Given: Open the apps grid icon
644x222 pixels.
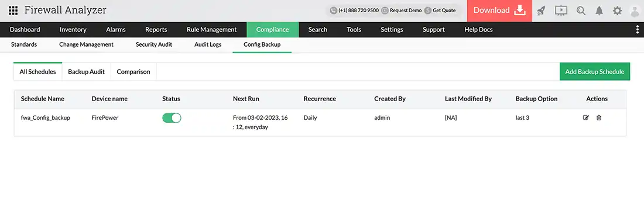Looking at the screenshot, I should [13, 11].
